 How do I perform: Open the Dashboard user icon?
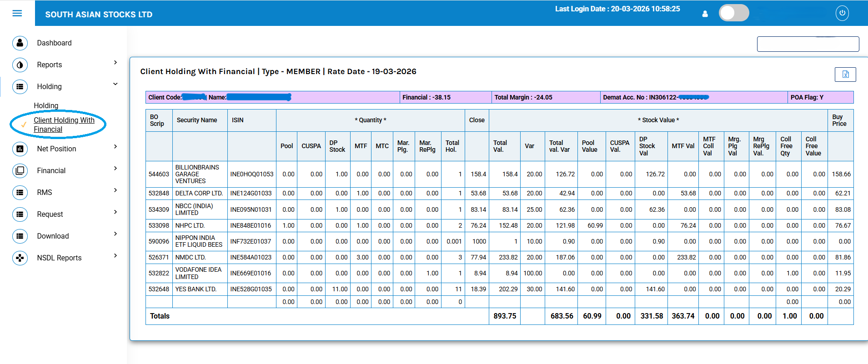[x=20, y=43]
